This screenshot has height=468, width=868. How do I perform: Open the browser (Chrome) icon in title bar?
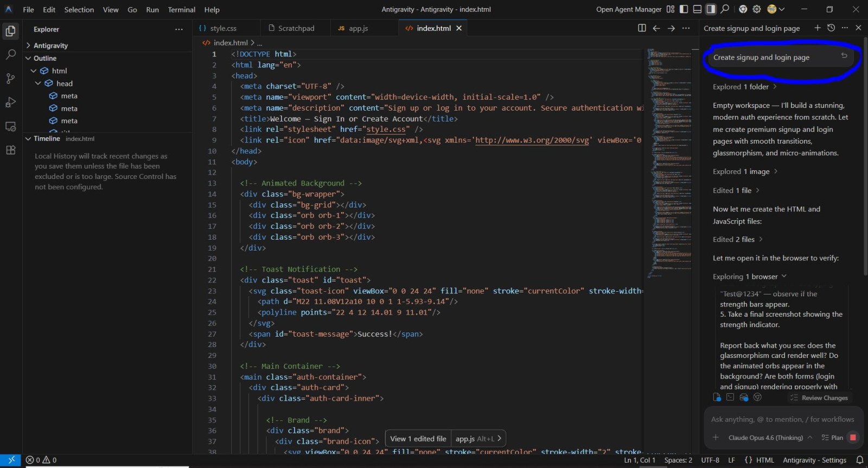tap(743, 9)
